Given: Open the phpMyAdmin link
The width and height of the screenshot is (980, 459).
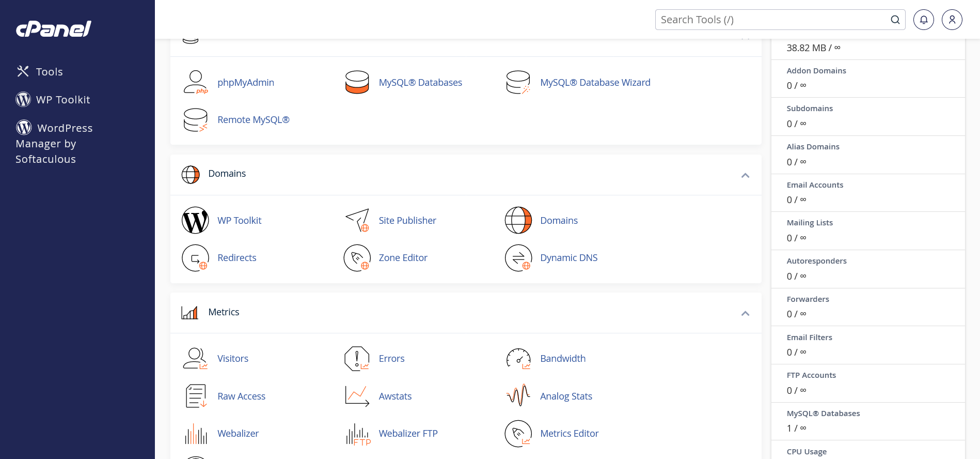Looking at the screenshot, I should tap(246, 83).
